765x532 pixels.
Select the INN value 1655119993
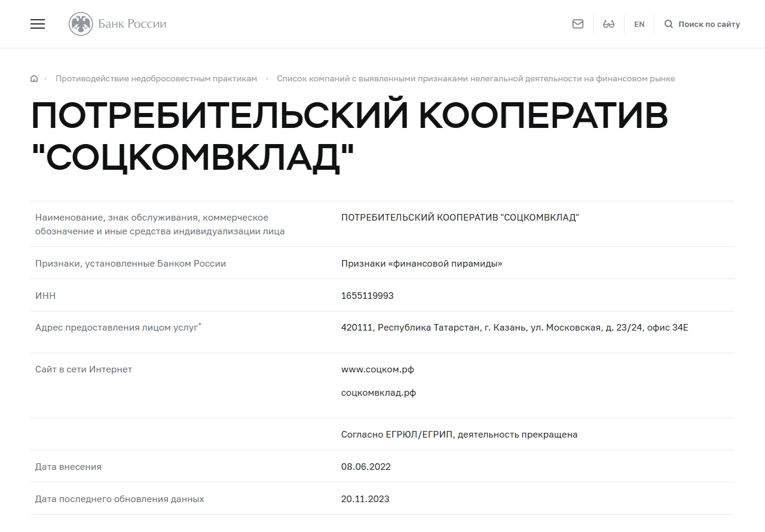tap(368, 295)
